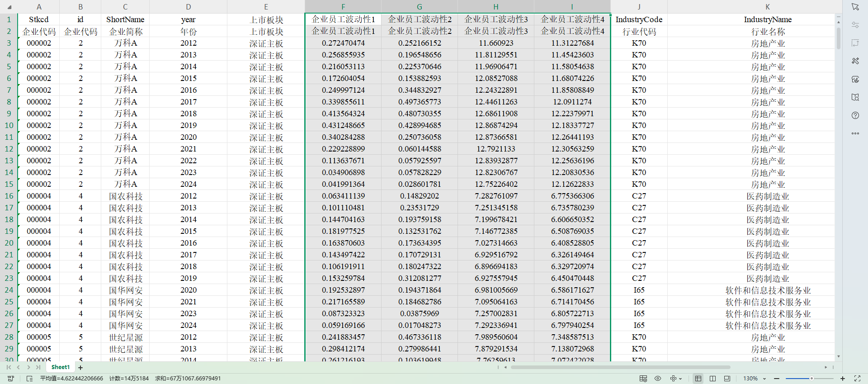This screenshot has width=868, height=384.
Task: Click the vertical scrollbar up arrow
Action: (x=838, y=22)
